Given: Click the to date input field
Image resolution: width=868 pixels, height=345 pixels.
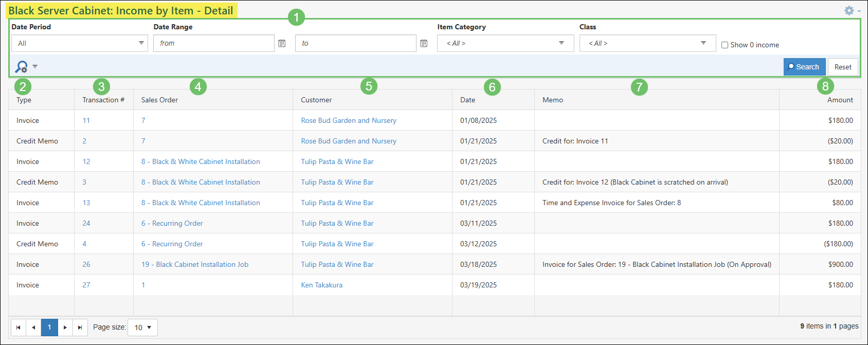Looking at the screenshot, I should (356, 43).
